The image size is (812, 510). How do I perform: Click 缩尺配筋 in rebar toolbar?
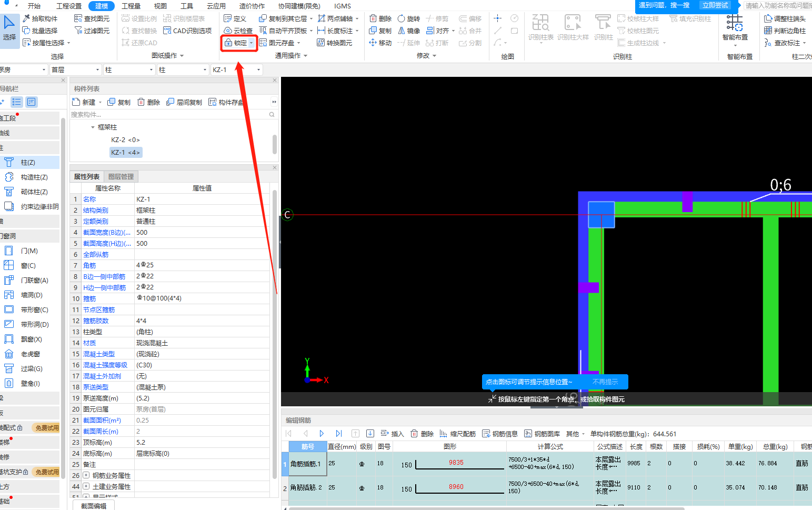pyautogui.click(x=457, y=434)
